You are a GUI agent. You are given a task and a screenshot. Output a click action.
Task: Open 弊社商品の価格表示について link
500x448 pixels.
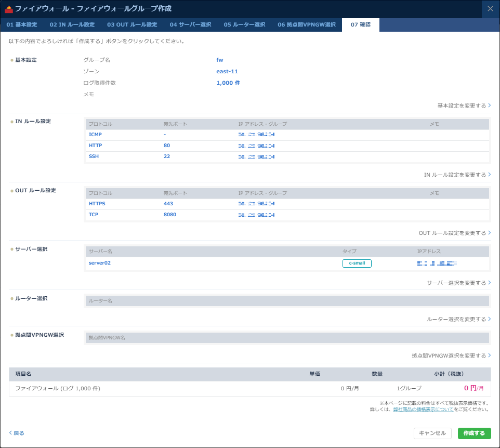point(423,410)
